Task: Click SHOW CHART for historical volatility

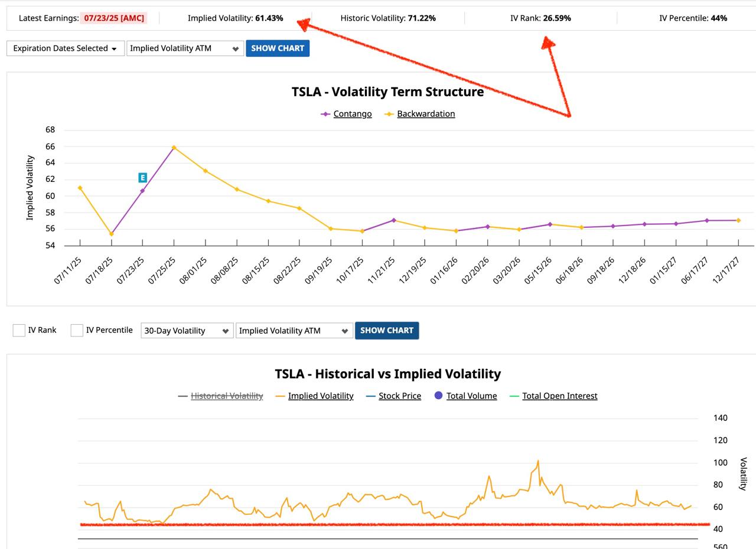Action: coord(386,331)
